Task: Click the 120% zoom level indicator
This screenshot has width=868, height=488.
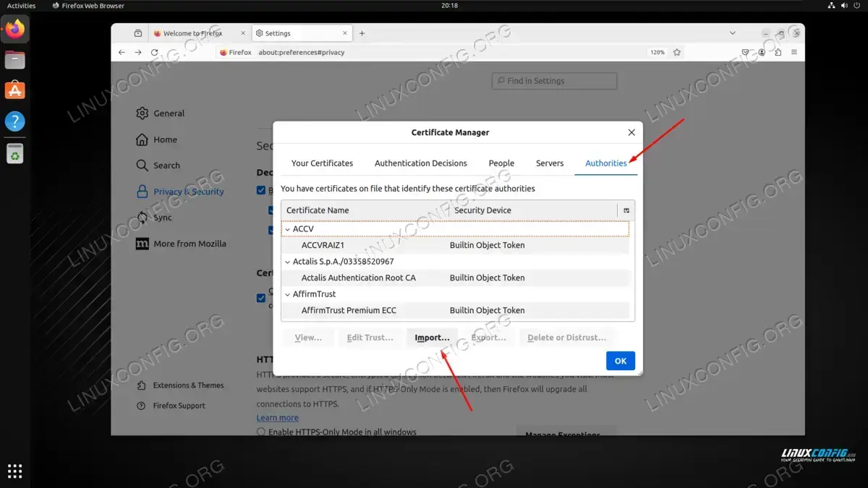Action: (657, 53)
